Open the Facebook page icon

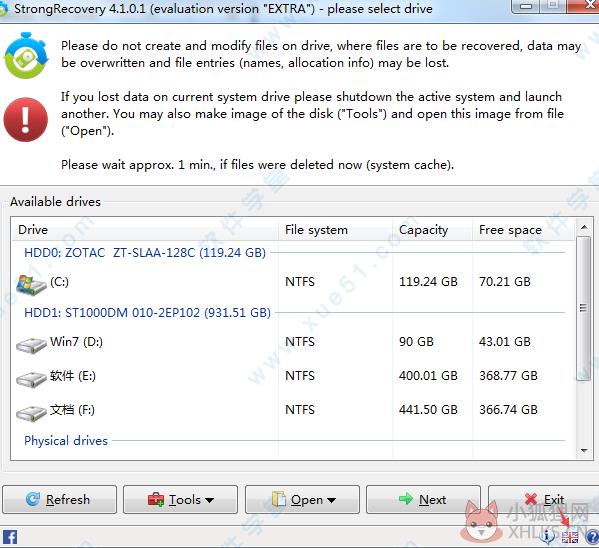click(10, 537)
